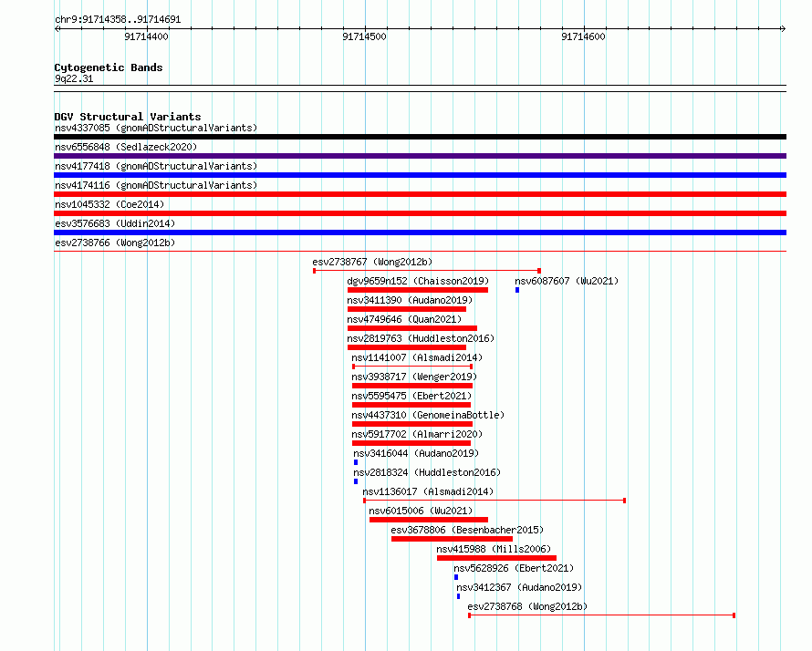Select the nsv5628926 (Ebert2021) label
Screen dimensions: 812x651
(x=514, y=568)
